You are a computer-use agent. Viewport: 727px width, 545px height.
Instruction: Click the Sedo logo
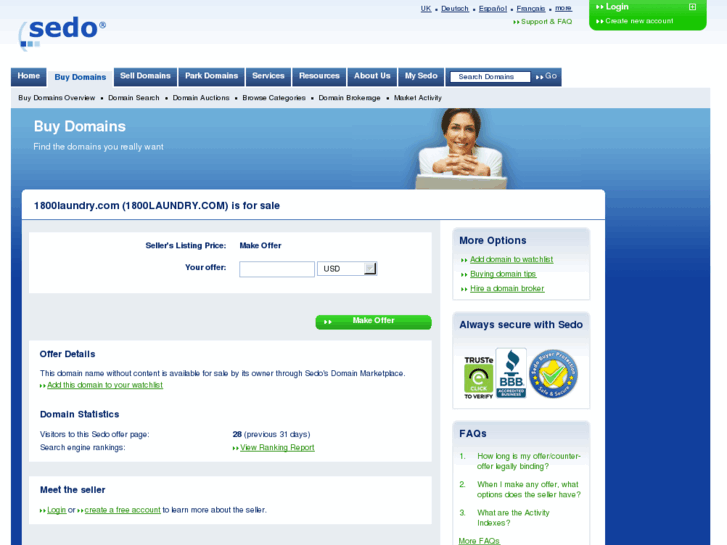62,32
